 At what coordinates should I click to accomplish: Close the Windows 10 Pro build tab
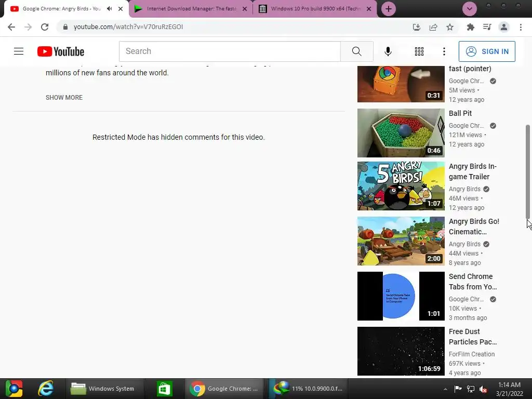click(369, 9)
